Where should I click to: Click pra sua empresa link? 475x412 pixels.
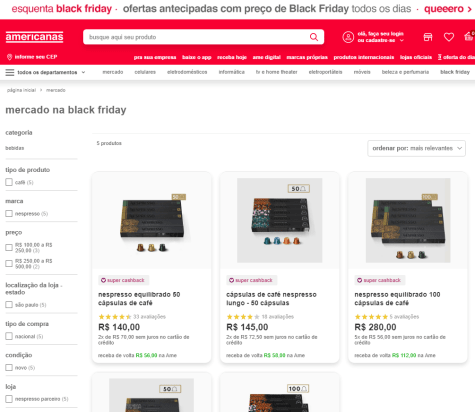tap(155, 57)
